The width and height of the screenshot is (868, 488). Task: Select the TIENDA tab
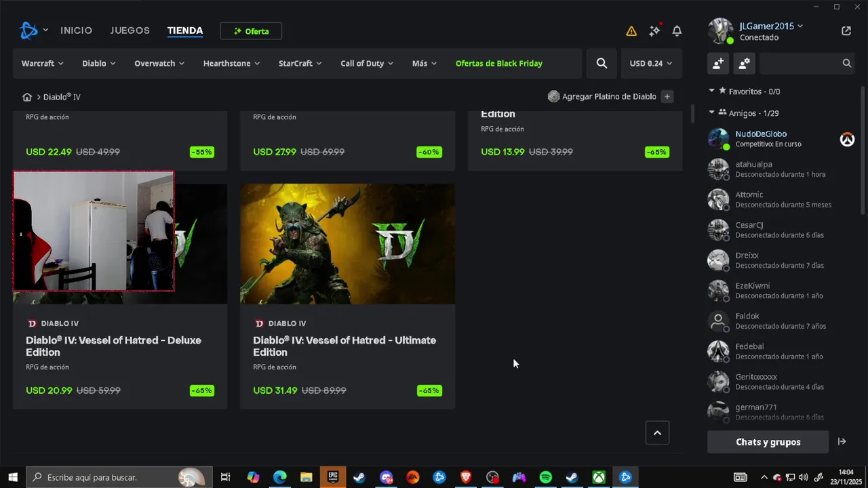click(x=185, y=30)
